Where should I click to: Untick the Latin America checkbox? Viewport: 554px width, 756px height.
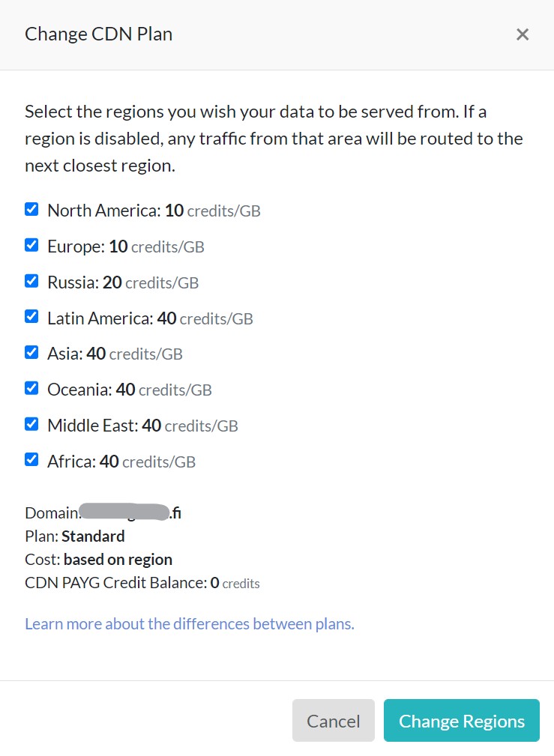(x=31, y=316)
